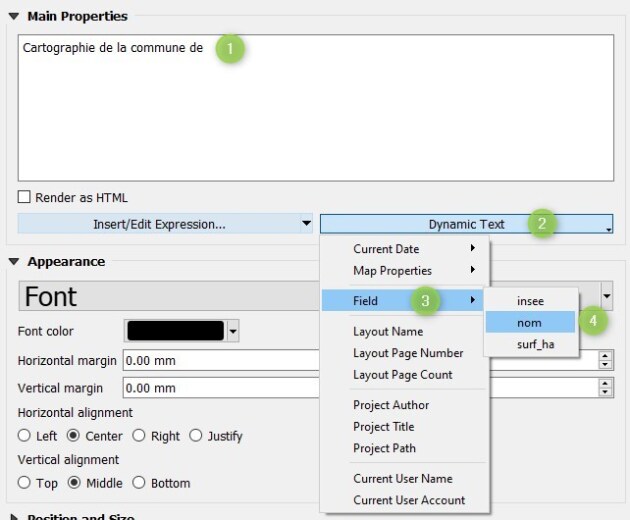Open the Field submenu

point(403,300)
